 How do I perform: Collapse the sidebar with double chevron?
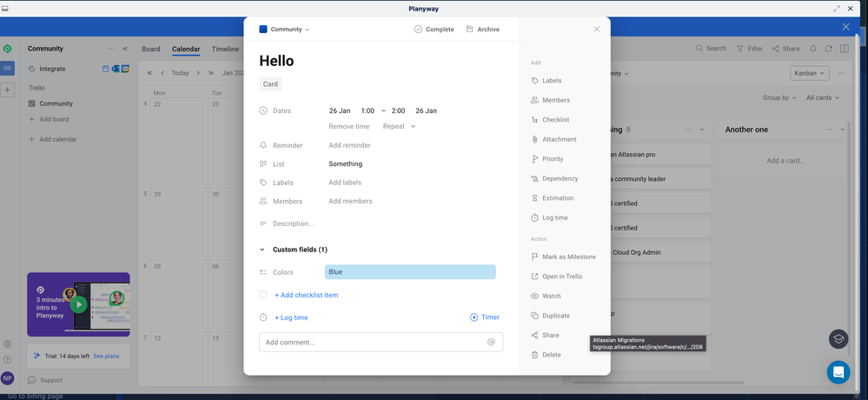(125, 49)
